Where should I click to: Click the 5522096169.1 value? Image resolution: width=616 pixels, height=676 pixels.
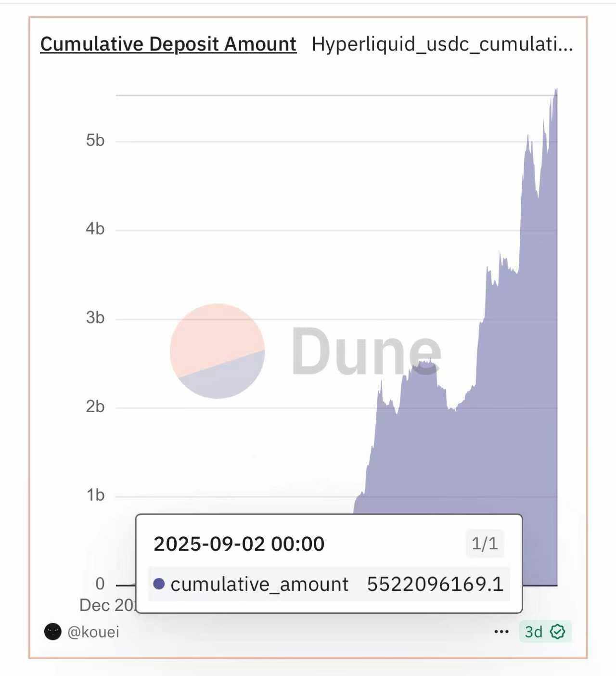pos(435,584)
